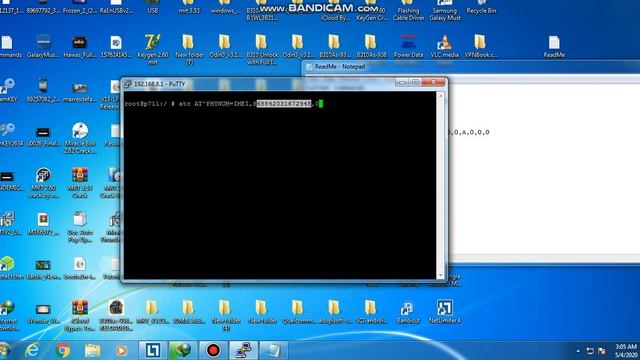Maximize the PuTTY window
The image size is (640, 360).
(416, 82)
